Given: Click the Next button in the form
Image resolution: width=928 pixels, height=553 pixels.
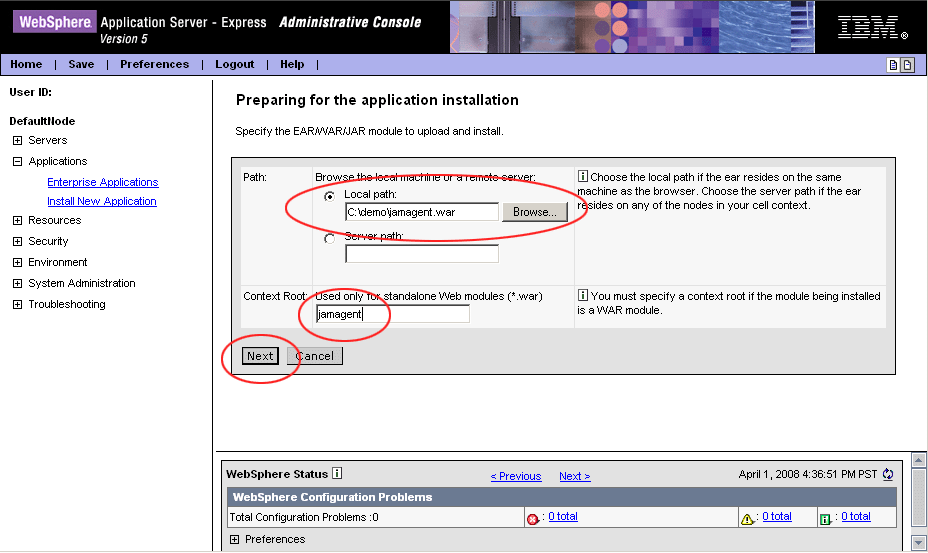Looking at the screenshot, I should [x=260, y=356].
